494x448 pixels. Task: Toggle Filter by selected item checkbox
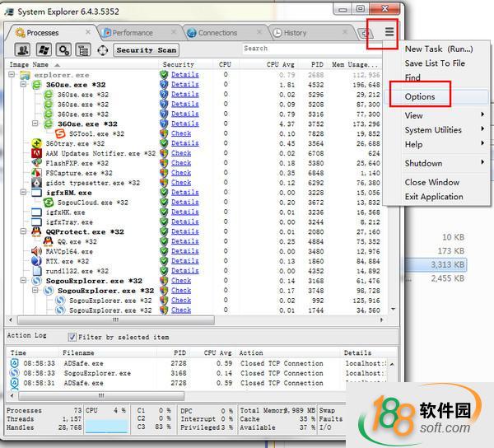(x=72, y=336)
